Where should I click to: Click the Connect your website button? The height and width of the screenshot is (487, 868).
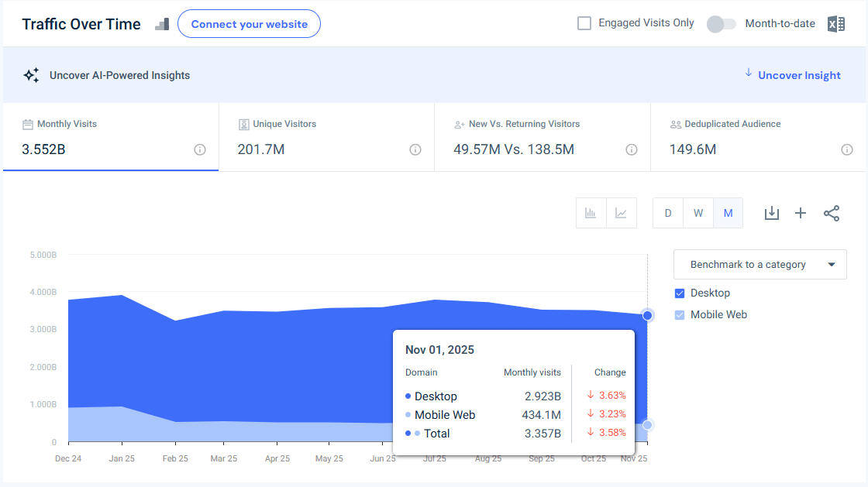(249, 24)
